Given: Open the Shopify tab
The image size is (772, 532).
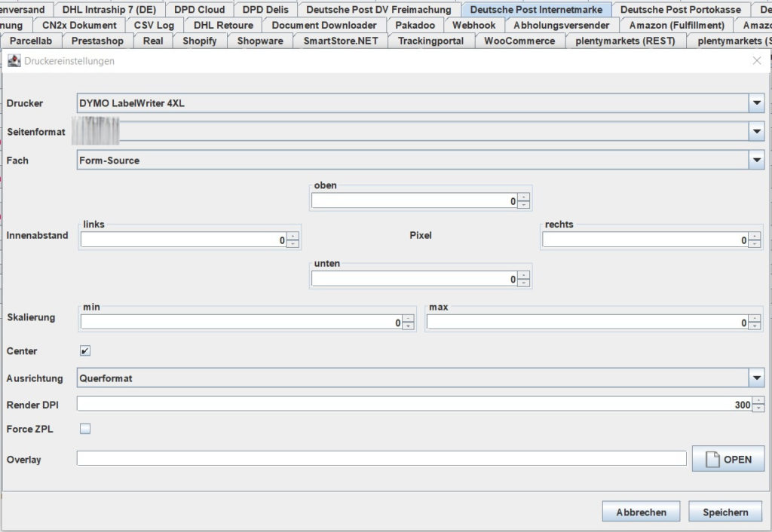Looking at the screenshot, I should point(199,41).
